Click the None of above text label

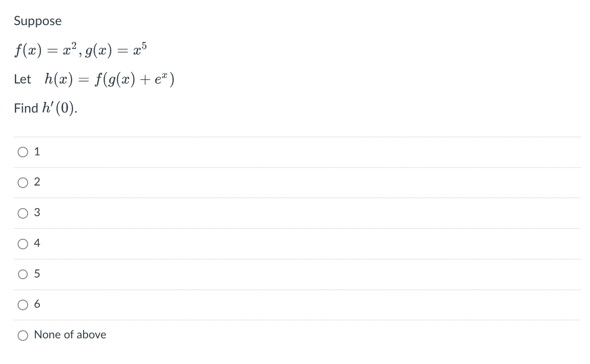pyautogui.click(x=70, y=335)
